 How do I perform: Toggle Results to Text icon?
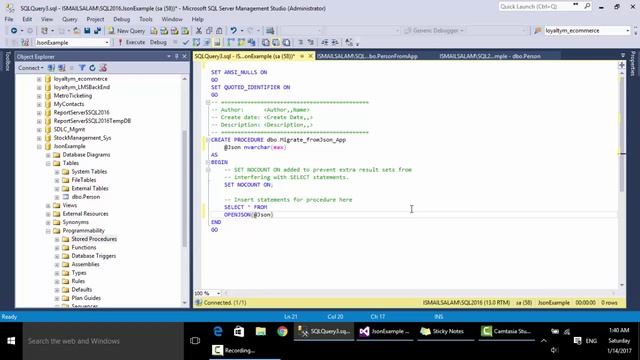(266, 42)
